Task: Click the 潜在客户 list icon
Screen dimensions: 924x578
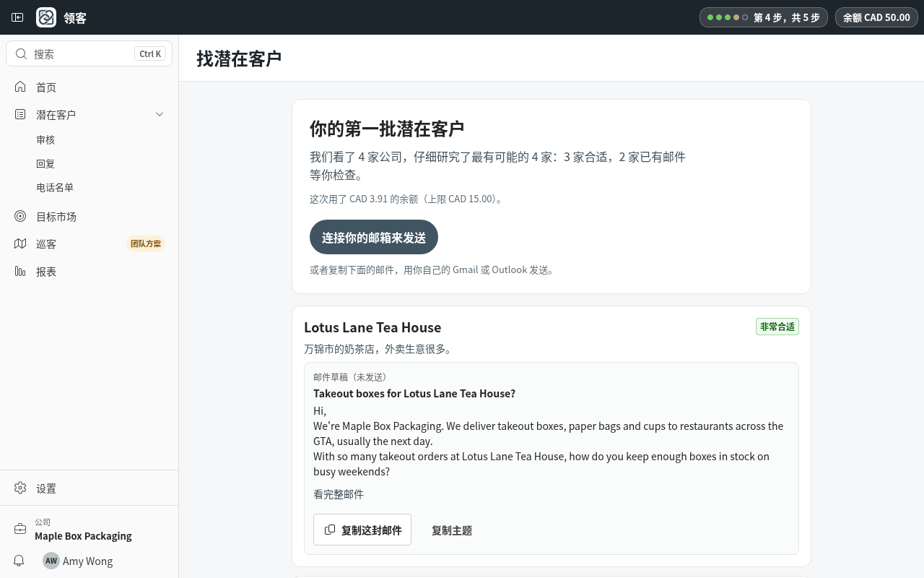Action: click(20, 114)
